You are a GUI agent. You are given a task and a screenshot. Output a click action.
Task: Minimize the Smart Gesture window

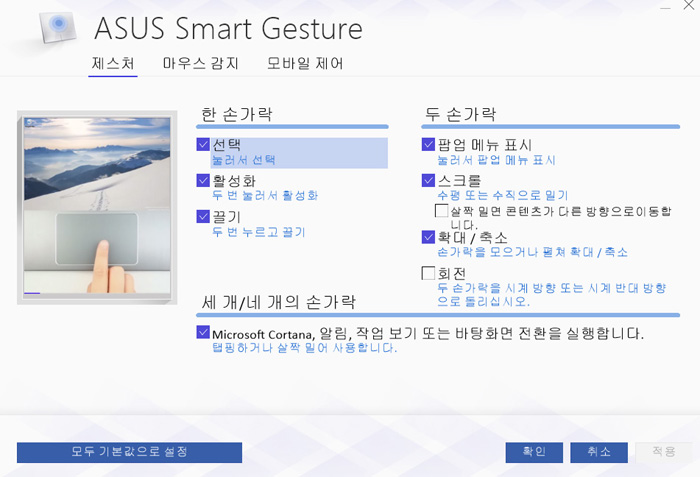tap(666, 6)
